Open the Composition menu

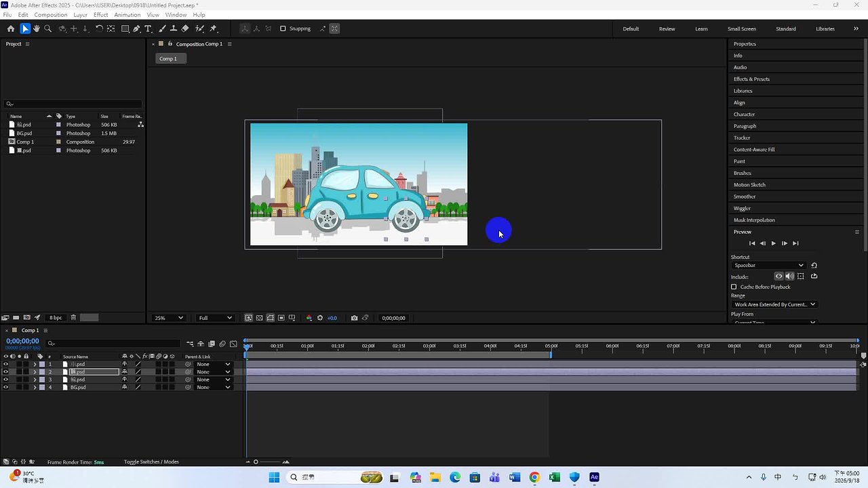point(50,14)
